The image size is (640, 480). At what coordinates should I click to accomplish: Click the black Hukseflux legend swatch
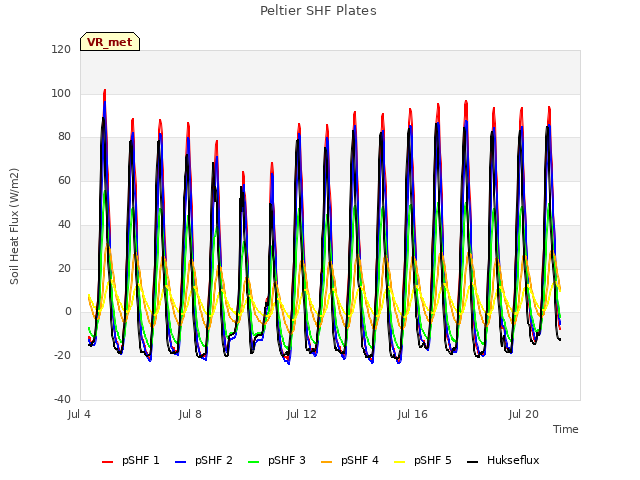pos(472,462)
